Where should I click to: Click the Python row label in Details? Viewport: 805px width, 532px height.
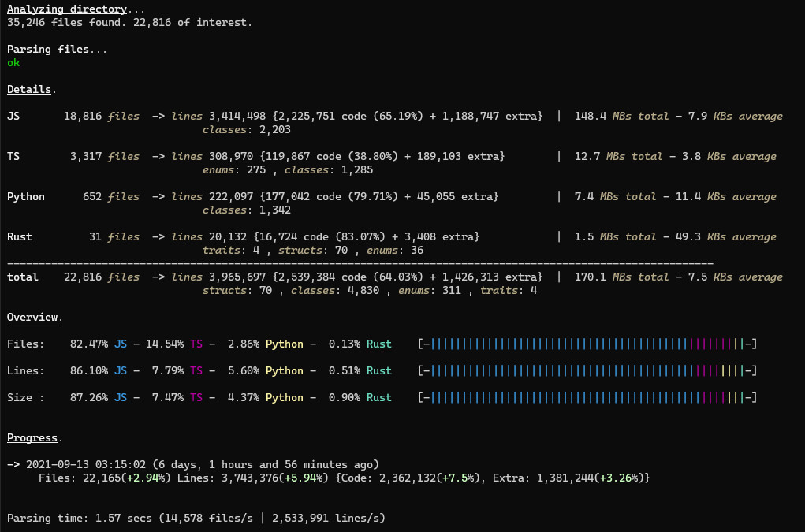point(26,197)
